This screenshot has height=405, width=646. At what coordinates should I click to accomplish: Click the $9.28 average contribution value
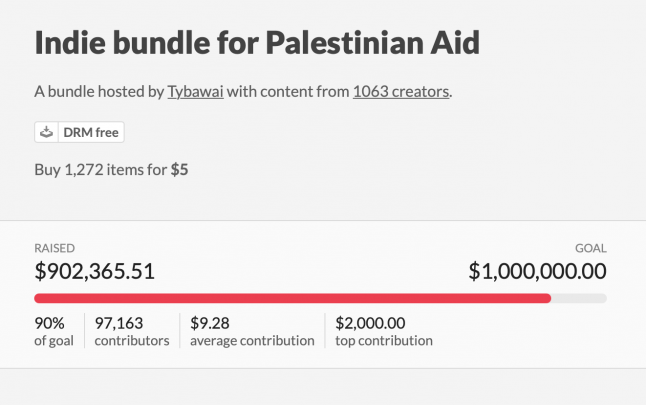[x=209, y=323]
